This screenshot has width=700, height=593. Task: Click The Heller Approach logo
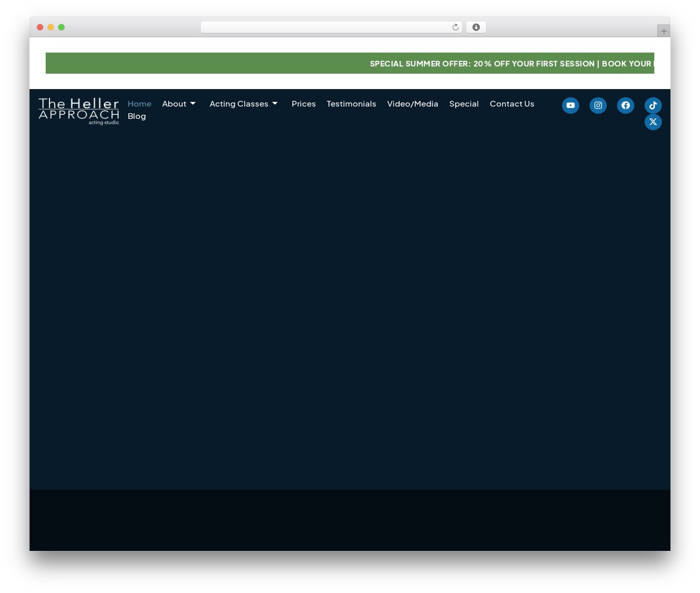[79, 111]
